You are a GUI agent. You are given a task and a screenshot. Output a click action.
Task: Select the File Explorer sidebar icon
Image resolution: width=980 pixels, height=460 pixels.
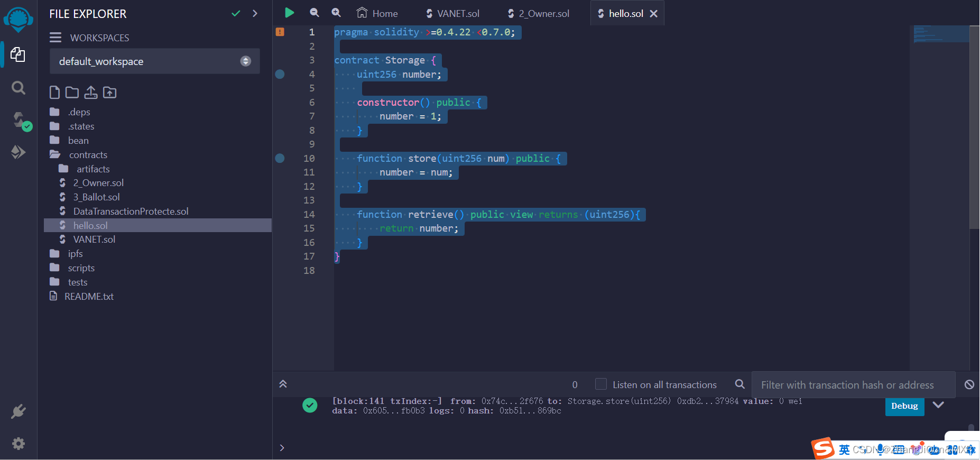pos(18,54)
